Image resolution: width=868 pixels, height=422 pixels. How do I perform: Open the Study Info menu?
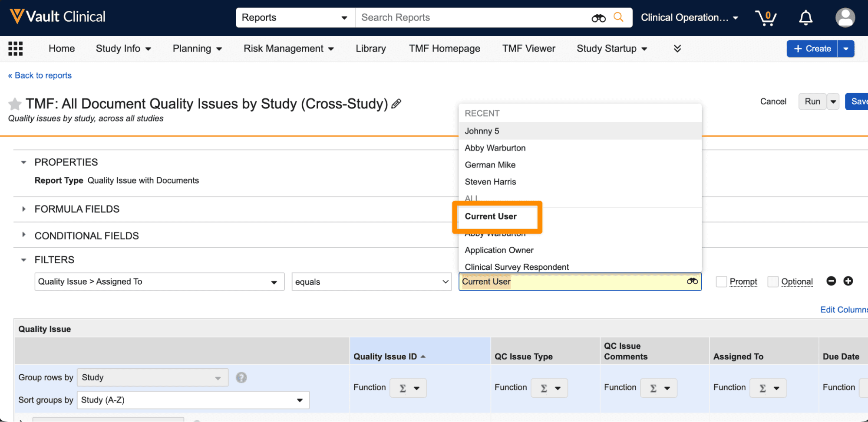tap(123, 49)
